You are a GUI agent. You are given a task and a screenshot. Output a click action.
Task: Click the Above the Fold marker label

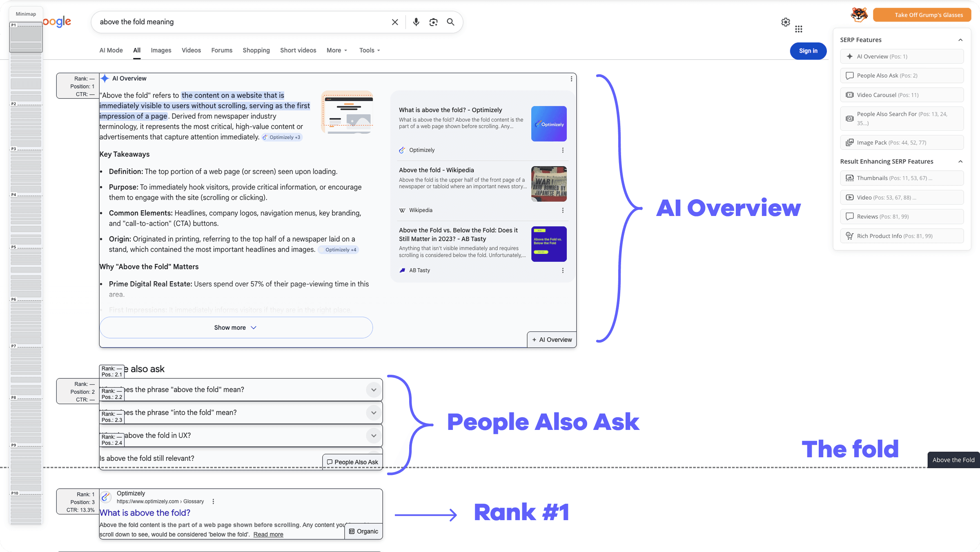pos(953,460)
